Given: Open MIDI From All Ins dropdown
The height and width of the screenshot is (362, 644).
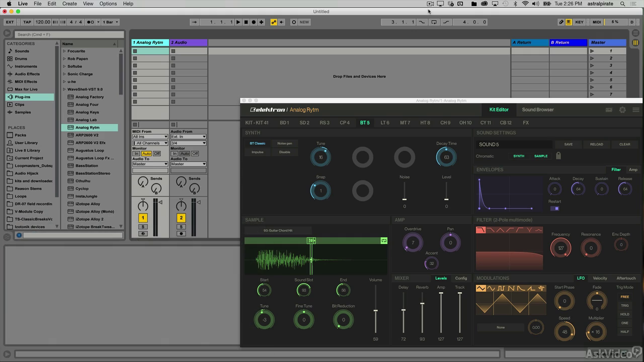Looking at the screenshot, I should pos(150,137).
